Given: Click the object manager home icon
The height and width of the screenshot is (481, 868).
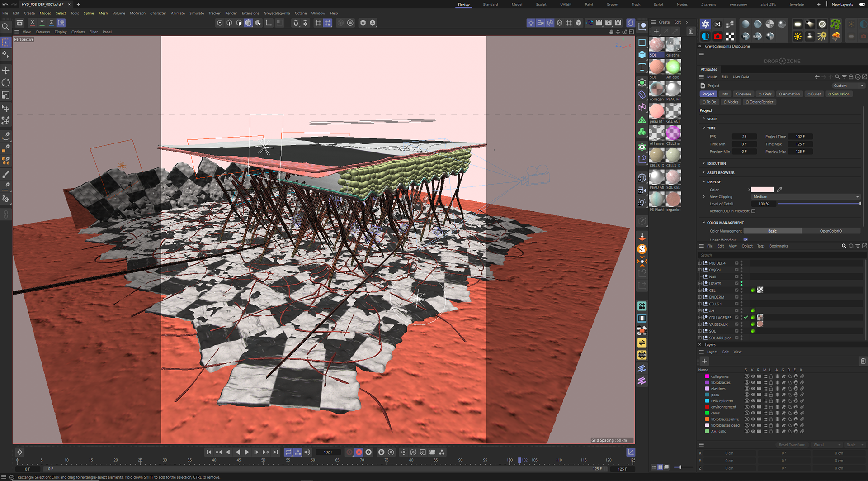Looking at the screenshot, I should 851,246.
